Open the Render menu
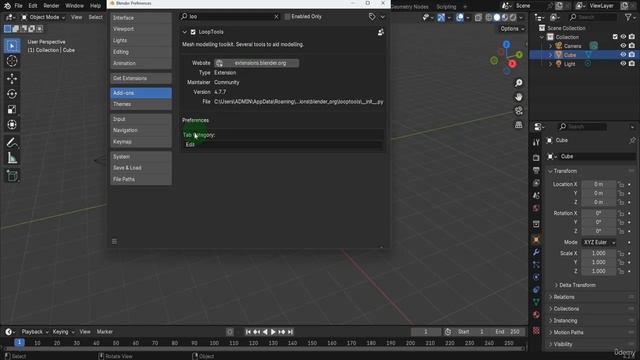The width and height of the screenshot is (640, 360). tap(51, 6)
